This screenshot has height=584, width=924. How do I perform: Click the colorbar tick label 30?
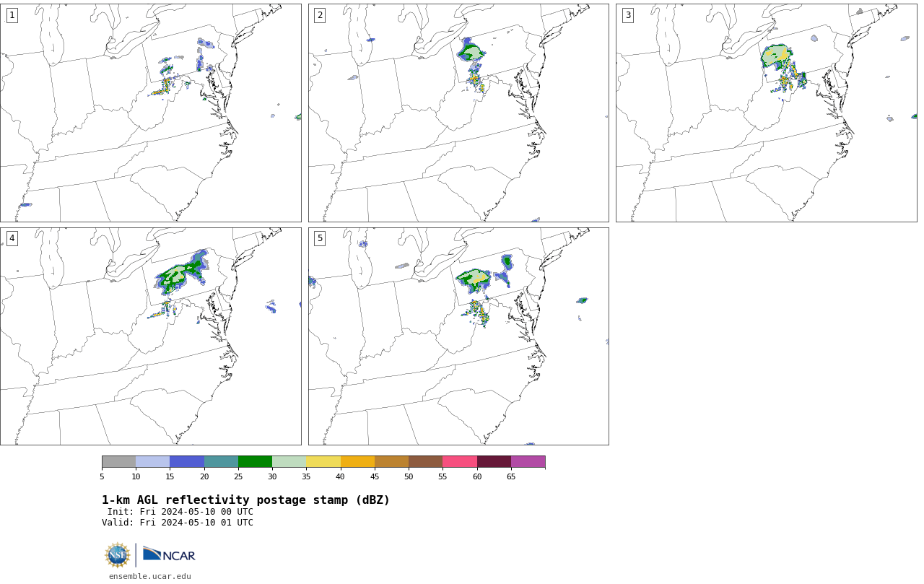(x=272, y=476)
